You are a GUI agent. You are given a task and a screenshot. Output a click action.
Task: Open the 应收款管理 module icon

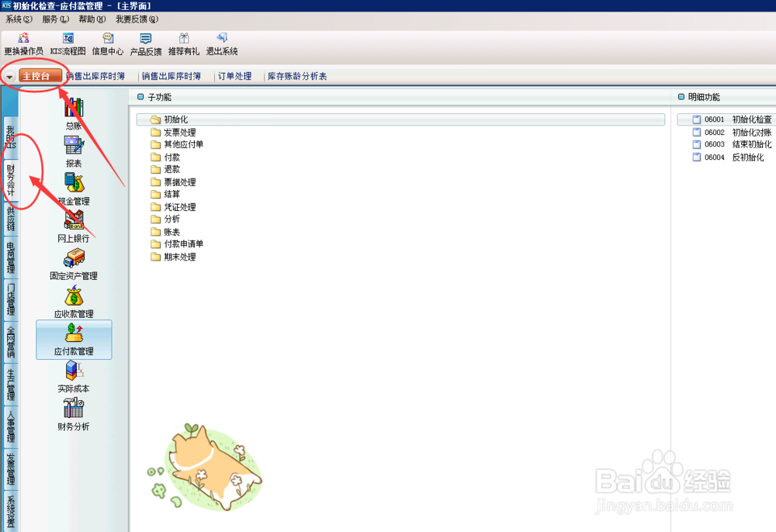(74, 302)
